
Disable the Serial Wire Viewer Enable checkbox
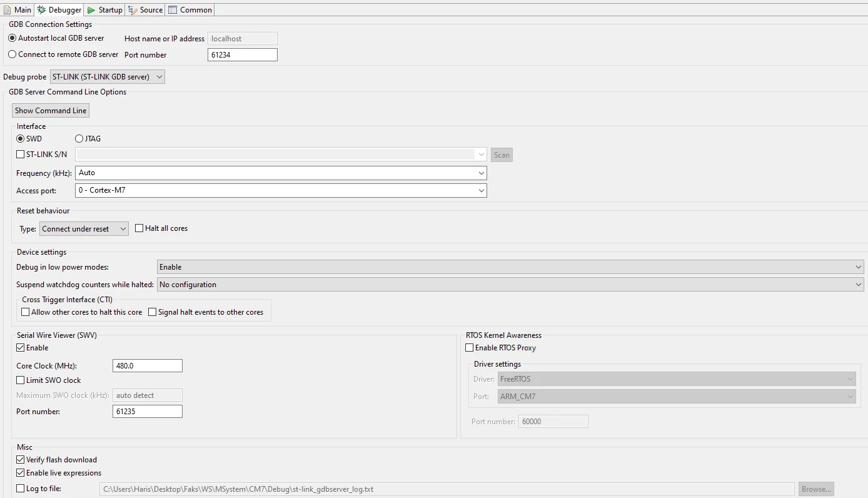pyautogui.click(x=21, y=348)
